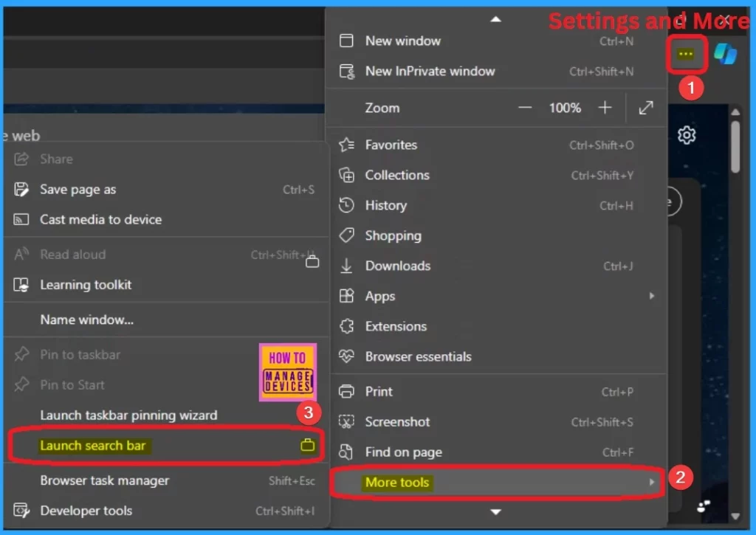Image resolution: width=756 pixels, height=535 pixels.
Task: Click the History clock icon
Action: [346, 205]
